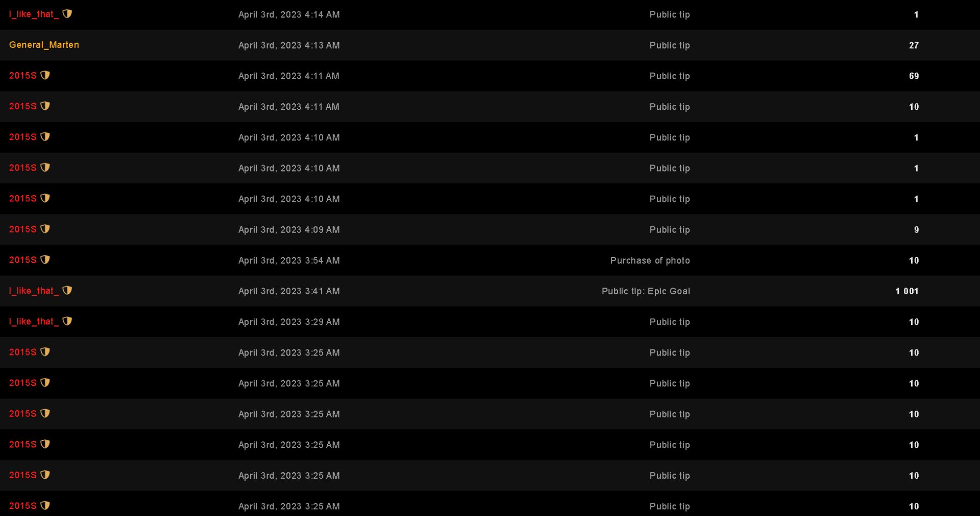Click 2015S on the 4:11 AM 10-token tip
The image size is (980, 516).
(x=23, y=106)
